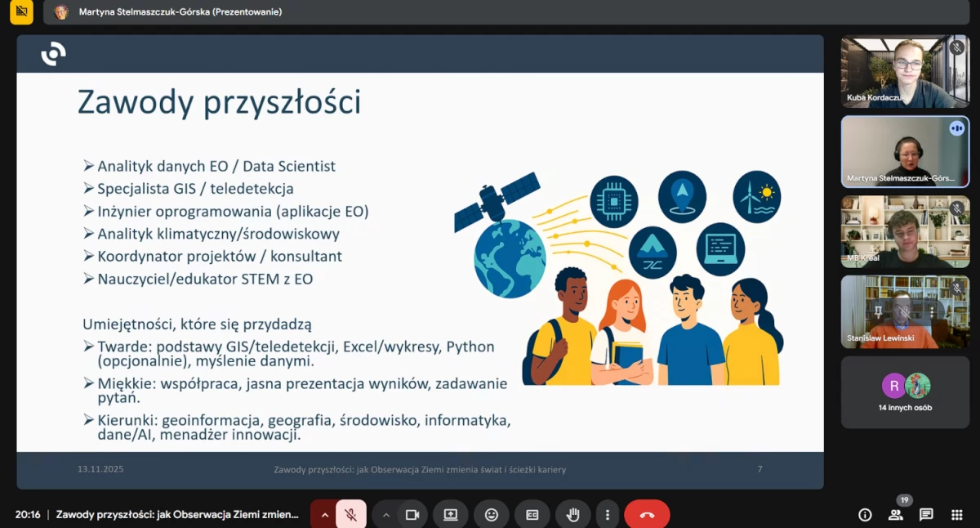Click bullet Specjalista GIS / teledetekcja
The width and height of the screenshot is (980, 528).
(195, 189)
